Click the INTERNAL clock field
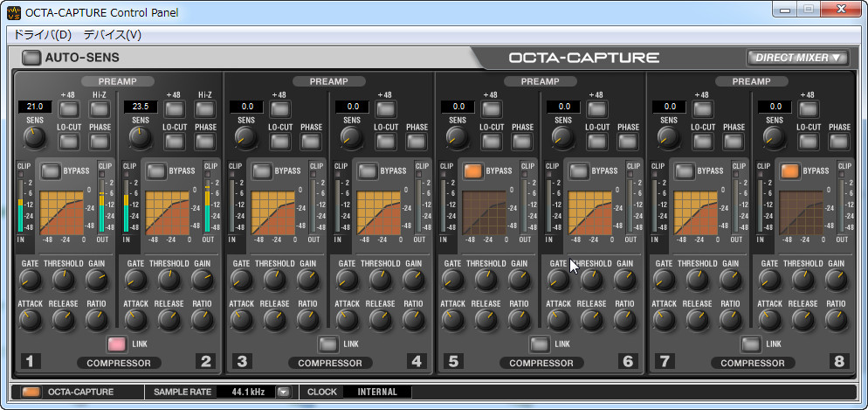The image size is (868, 410). tap(377, 392)
